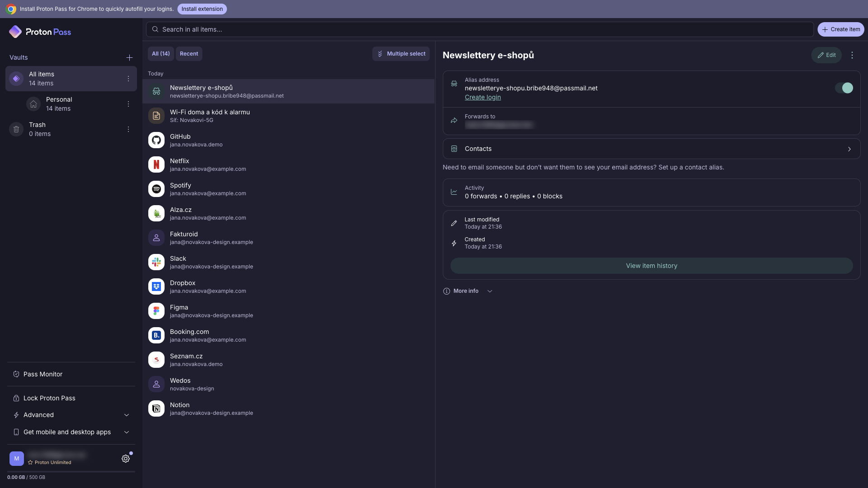Open options menu for Personal vault
Viewport: 868px width, 488px height.
pyautogui.click(x=128, y=104)
